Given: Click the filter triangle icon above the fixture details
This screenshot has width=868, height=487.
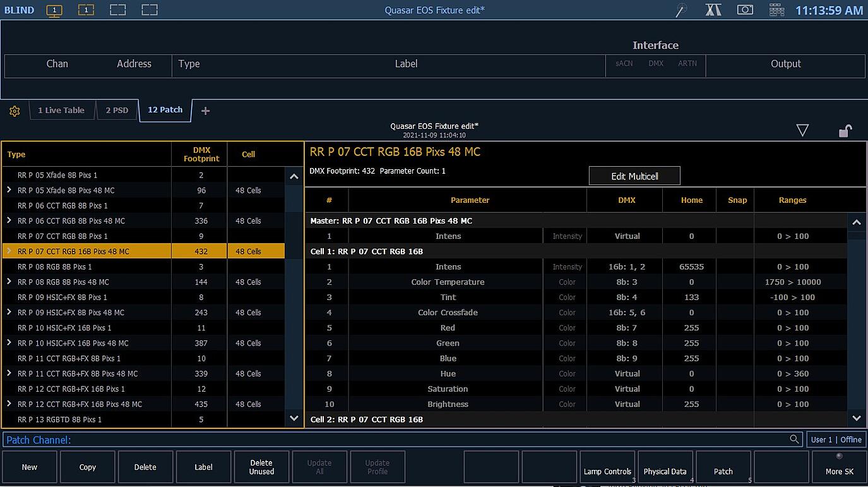Looking at the screenshot, I should (x=802, y=130).
